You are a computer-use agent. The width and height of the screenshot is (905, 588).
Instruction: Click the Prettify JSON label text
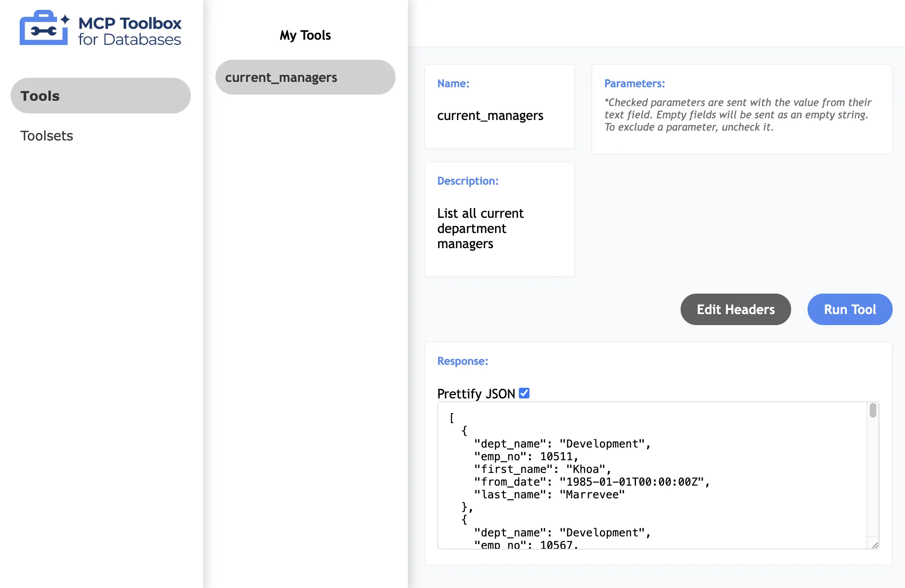(x=476, y=394)
